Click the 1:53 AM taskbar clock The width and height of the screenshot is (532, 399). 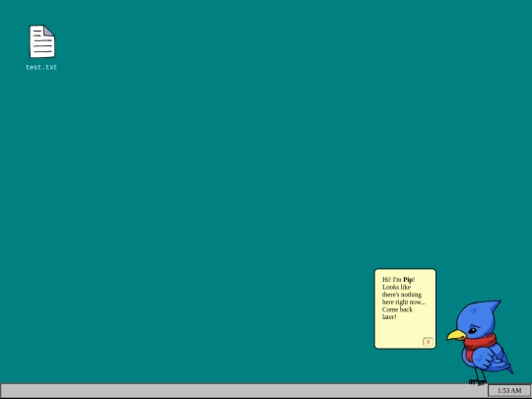tap(509, 390)
